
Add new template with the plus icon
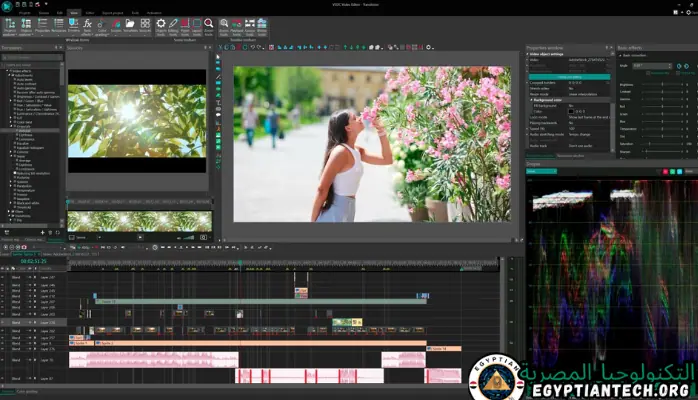pos(43,232)
